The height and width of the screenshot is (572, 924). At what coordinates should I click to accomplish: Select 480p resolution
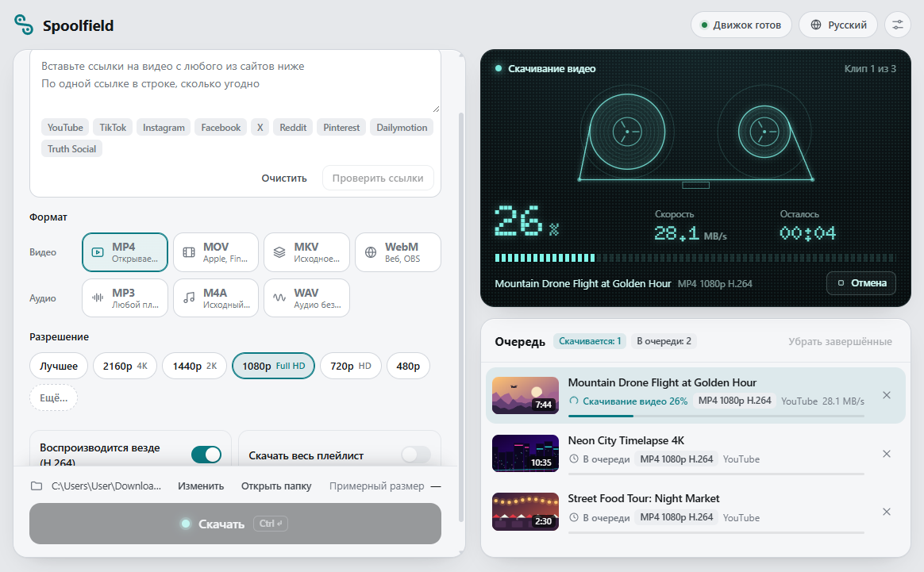point(408,366)
